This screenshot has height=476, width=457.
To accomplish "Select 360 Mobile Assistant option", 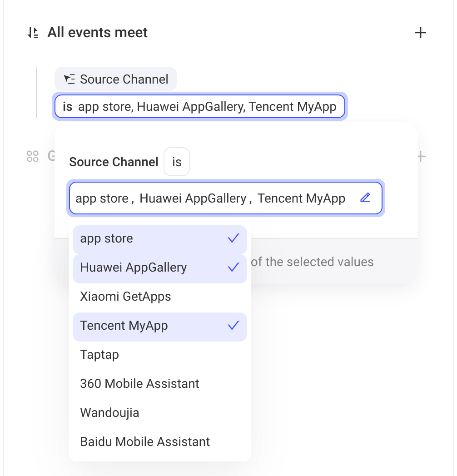I will tap(160, 384).
